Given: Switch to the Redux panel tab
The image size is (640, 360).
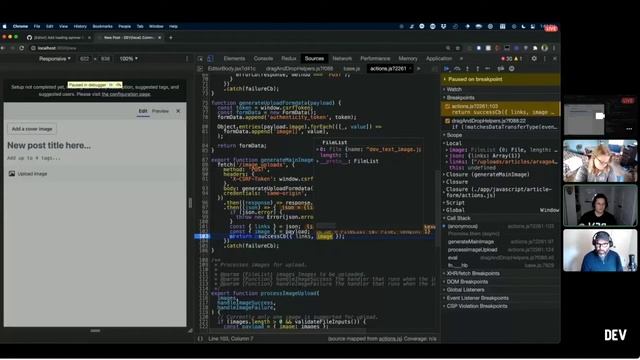Looking at the screenshot, I should tap(289, 59).
